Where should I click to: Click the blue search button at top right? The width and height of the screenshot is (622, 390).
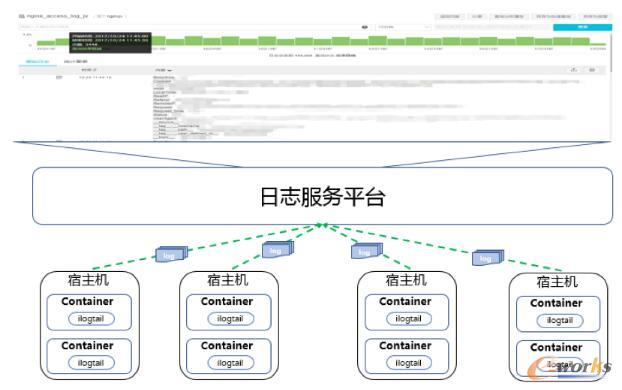point(582,27)
